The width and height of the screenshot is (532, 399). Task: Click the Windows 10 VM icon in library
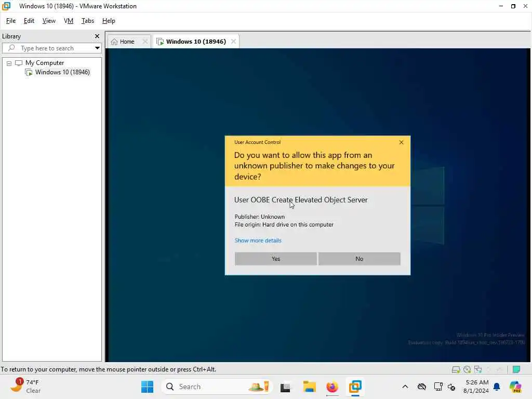[x=29, y=72]
